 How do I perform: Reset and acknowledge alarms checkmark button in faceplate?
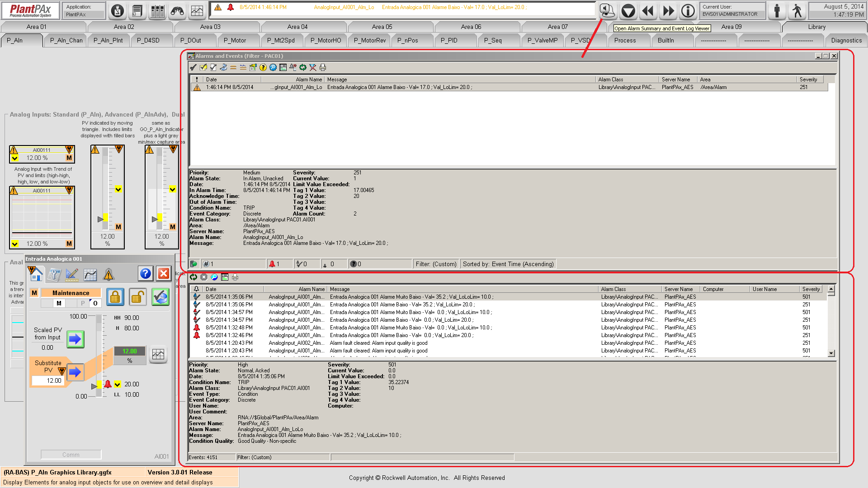pyautogui.click(x=160, y=297)
